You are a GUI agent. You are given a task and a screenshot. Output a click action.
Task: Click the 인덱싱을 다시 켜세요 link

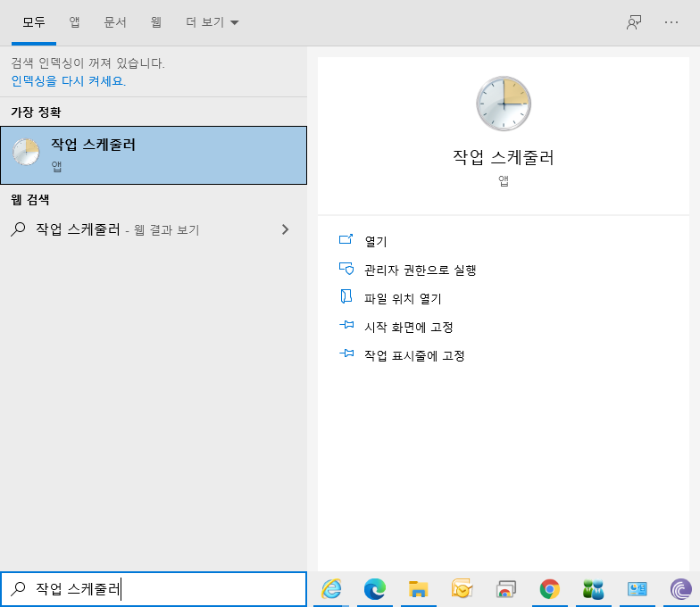tap(68, 80)
